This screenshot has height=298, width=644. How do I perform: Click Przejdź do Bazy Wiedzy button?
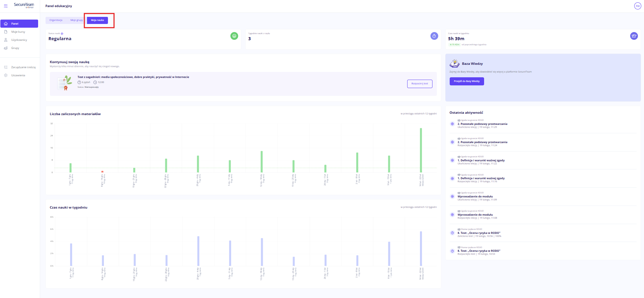(x=467, y=81)
